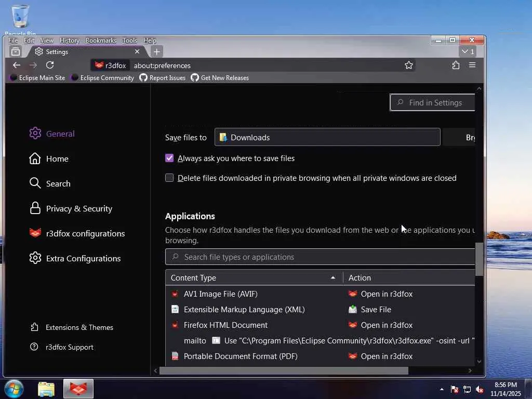Open r3dfox Support link
The width and height of the screenshot is (532, 399).
click(x=62, y=347)
